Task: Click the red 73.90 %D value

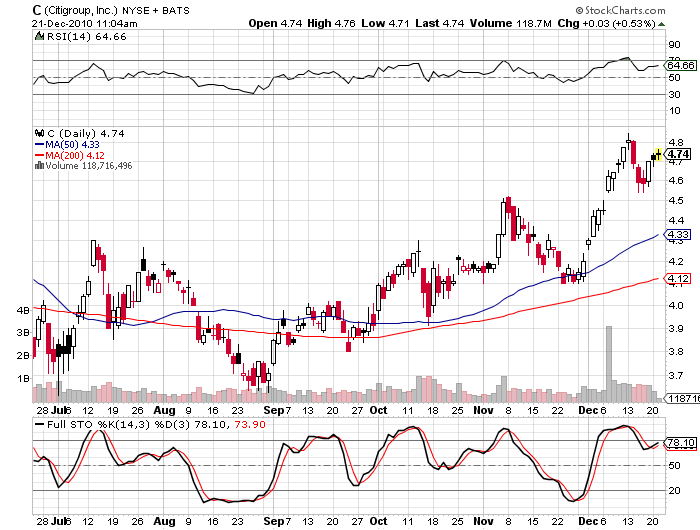Action: point(250,424)
